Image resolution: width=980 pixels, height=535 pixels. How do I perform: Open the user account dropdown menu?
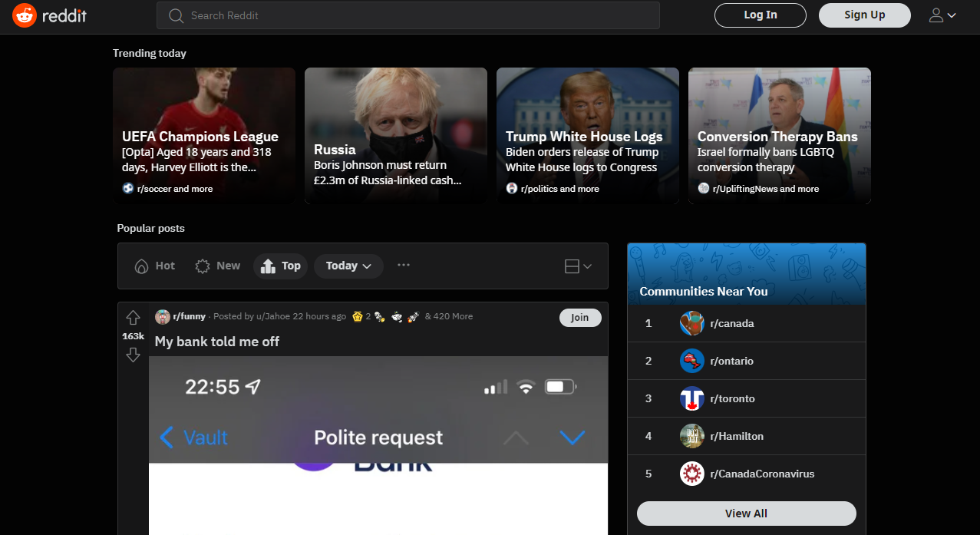942,15
